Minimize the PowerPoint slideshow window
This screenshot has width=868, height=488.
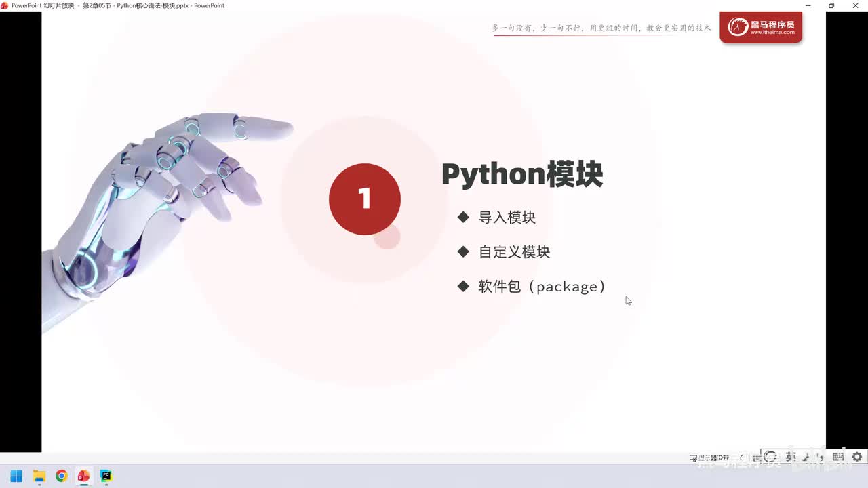[808, 5]
